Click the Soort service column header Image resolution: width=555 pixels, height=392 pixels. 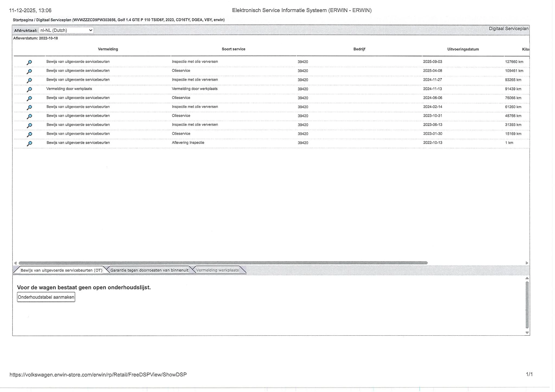pyautogui.click(x=233, y=49)
